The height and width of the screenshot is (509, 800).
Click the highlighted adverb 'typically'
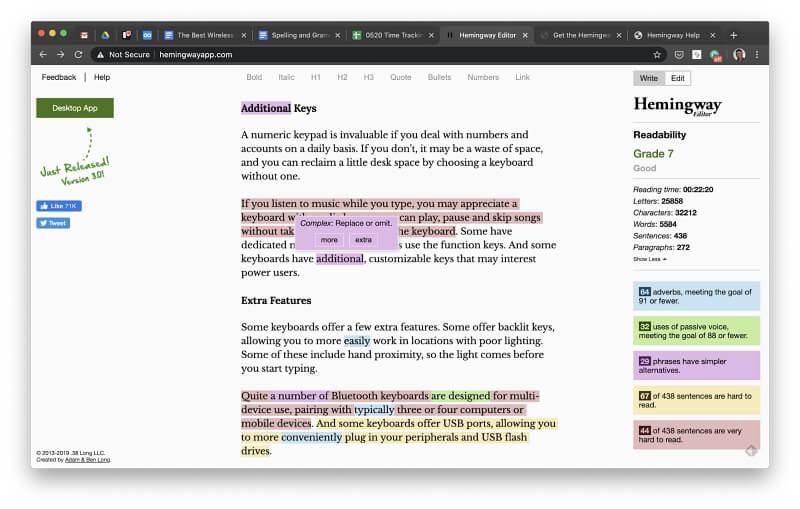tap(374, 410)
